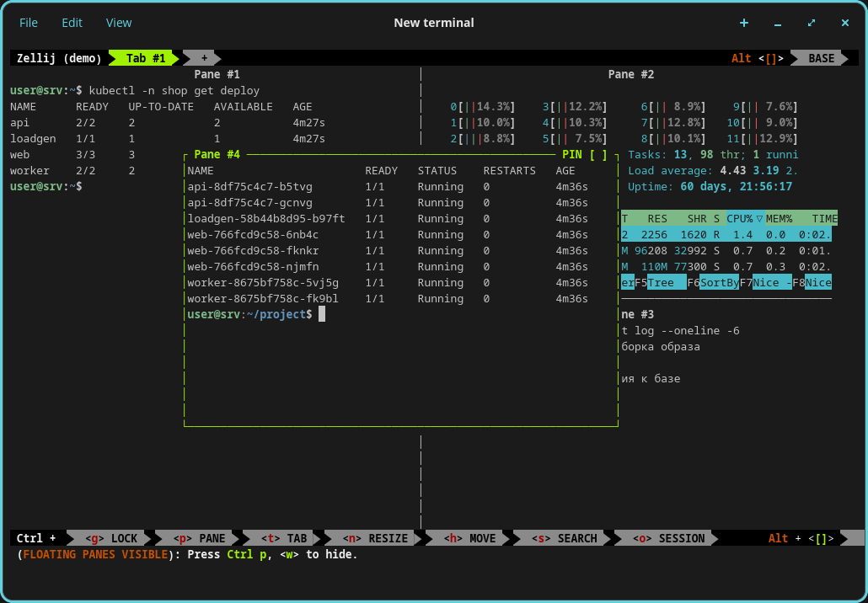Click htop F7 Nice - button
The width and height of the screenshot is (868, 603).
pos(765,283)
